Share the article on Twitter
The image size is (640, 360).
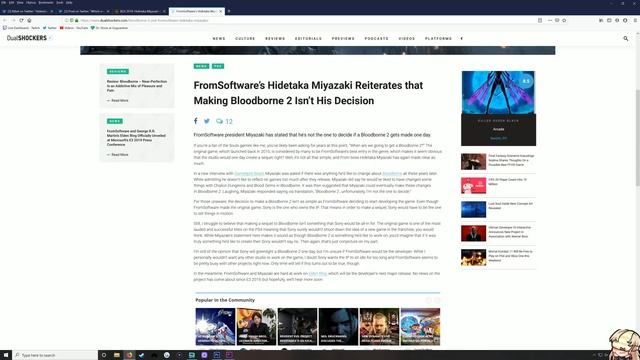click(x=207, y=121)
